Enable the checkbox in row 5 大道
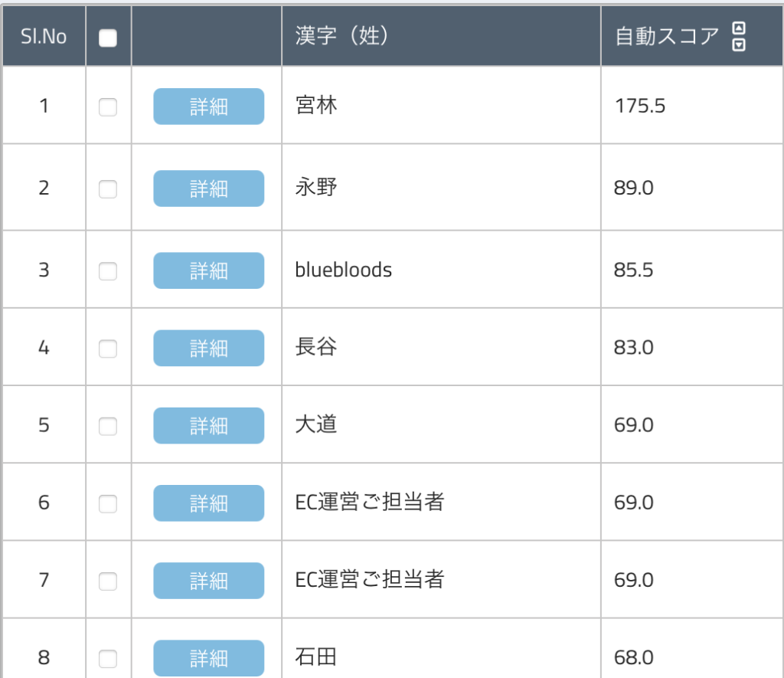Screen dimensions: 784x678 coord(108,426)
